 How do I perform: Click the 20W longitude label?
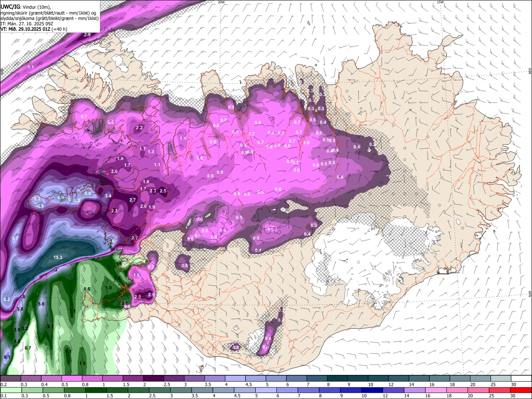point(221,2)
